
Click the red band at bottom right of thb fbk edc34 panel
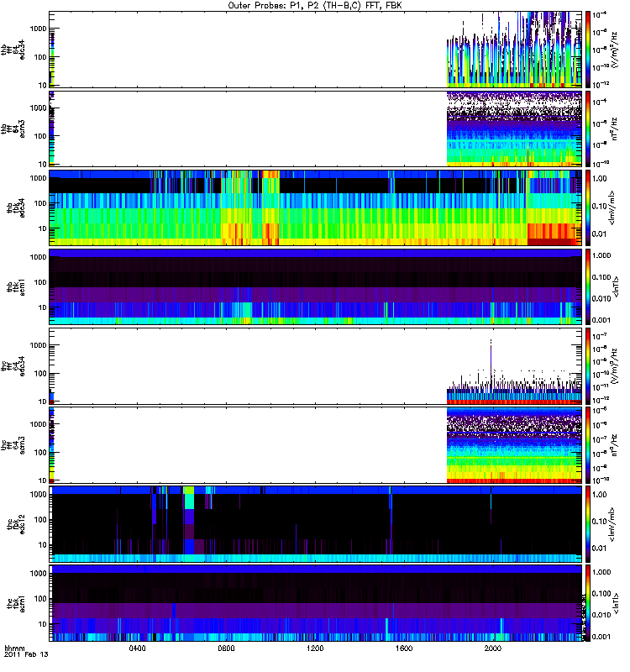[x=553, y=235]
